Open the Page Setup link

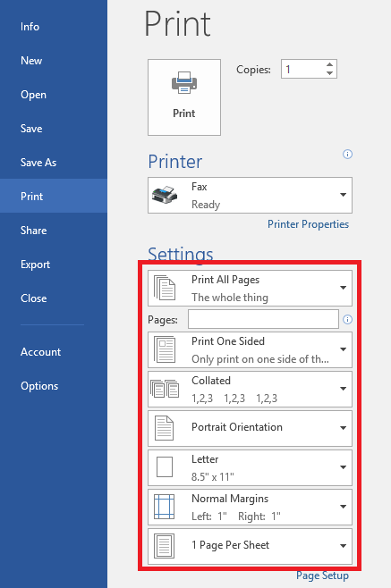322,575
